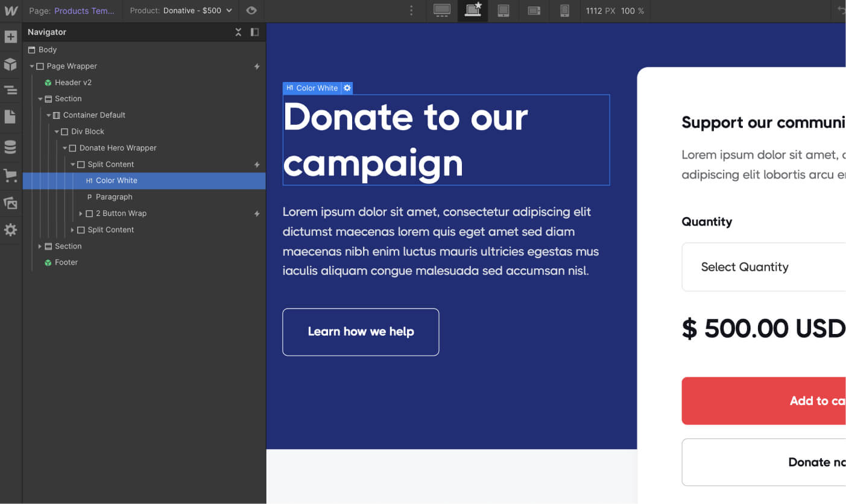Image resolution: width=846 pixels, height=504 pixels.
Task: Open the project Settings panel
Action: pos(11,230)
